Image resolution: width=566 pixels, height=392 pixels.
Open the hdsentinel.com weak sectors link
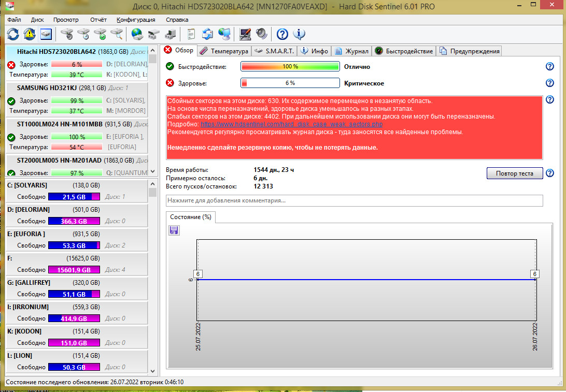[x=291, y=124]
